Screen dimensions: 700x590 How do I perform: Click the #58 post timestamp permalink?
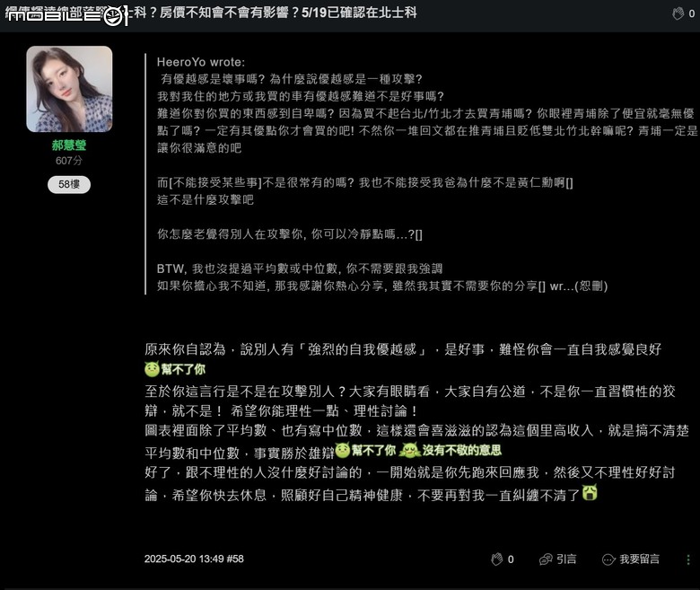tap(194, 559)
